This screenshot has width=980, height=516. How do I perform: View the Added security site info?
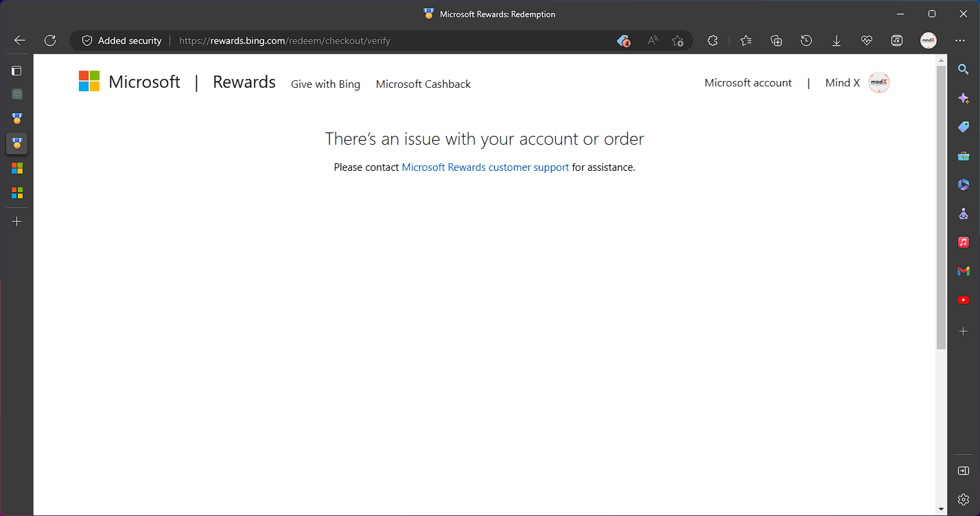pyautogui.click(x=121, y=40)
